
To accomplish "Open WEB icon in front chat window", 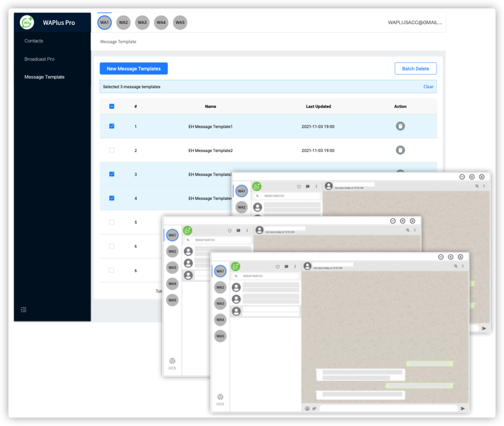I will (220, 399).
